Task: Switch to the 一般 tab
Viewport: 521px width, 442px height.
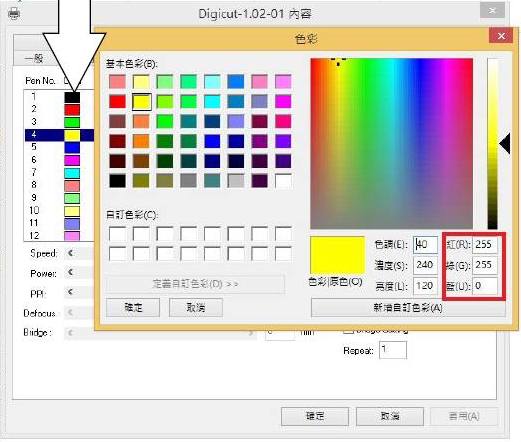Action: click(34, 59)
